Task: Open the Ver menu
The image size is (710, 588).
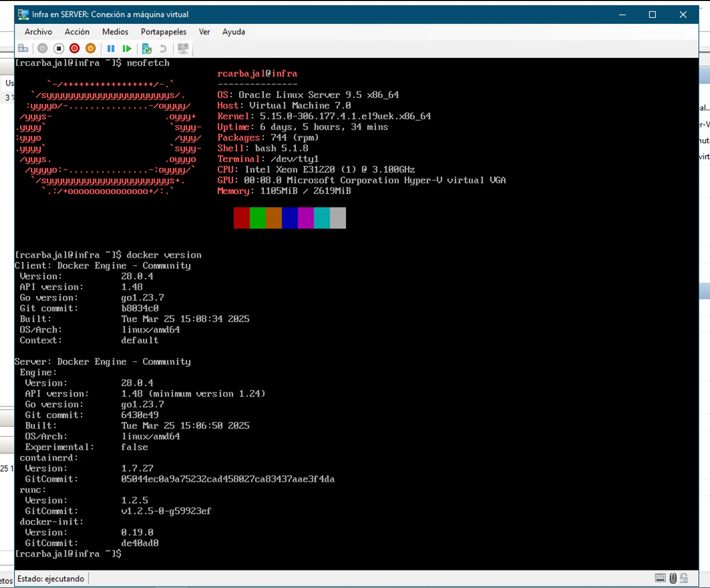Action: 204,32
